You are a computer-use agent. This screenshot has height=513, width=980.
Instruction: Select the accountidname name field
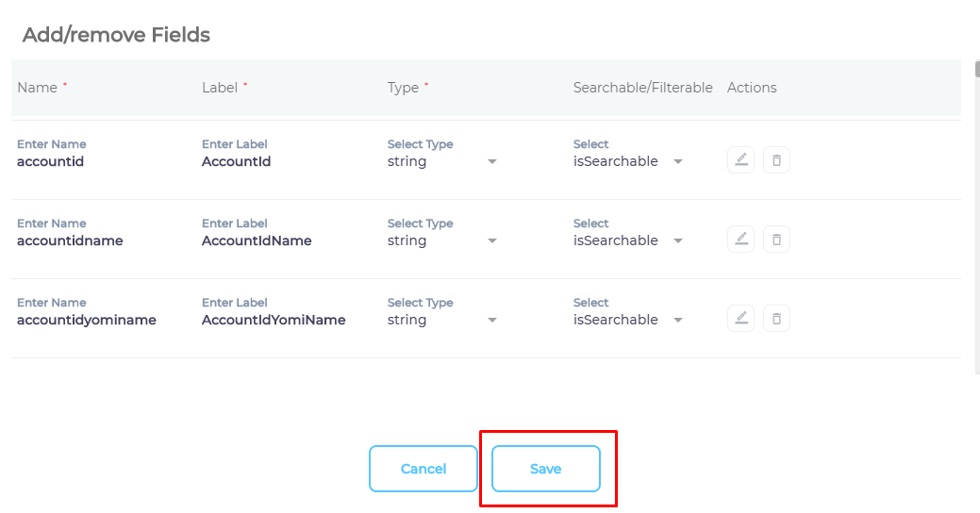point(94,240)
